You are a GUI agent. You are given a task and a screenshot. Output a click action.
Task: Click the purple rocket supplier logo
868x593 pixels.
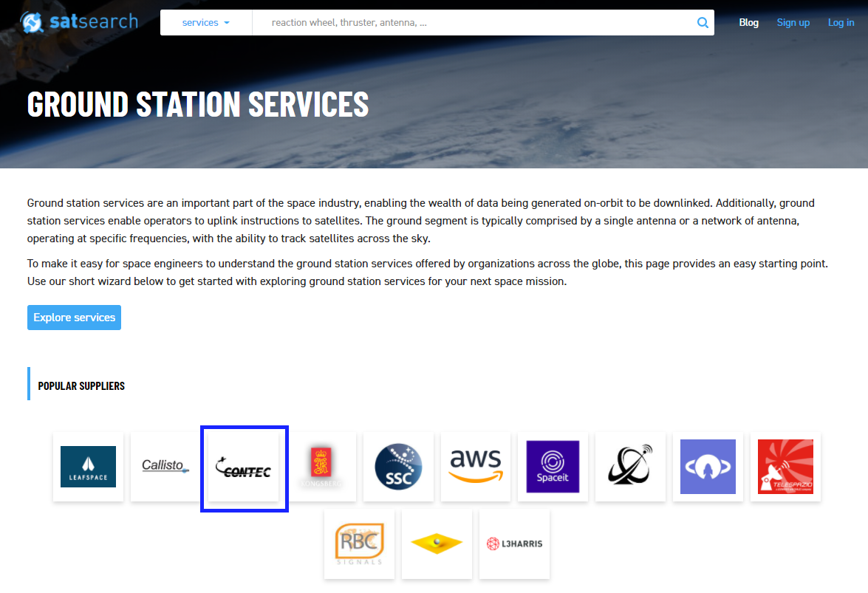click(x=708, y=467)
